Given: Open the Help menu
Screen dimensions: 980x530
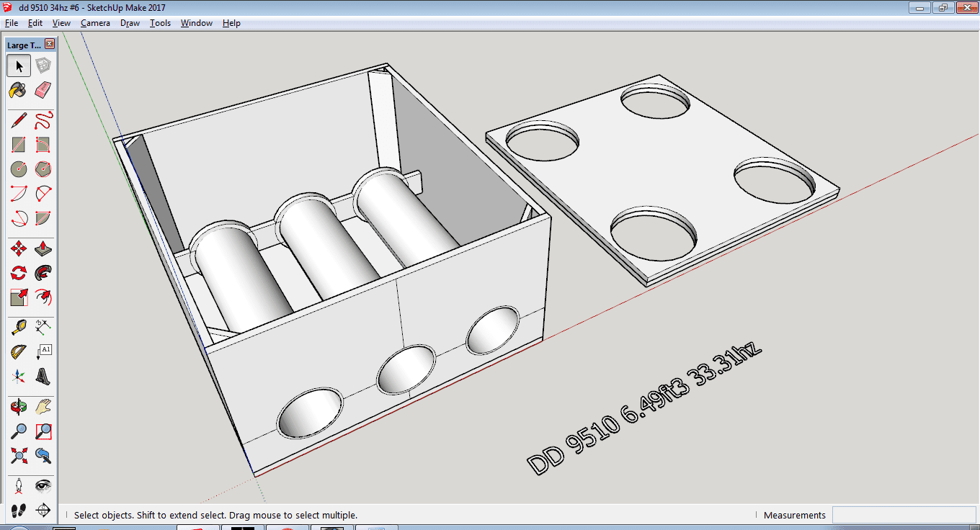Looking at the screenshot, I should tap(231, 23).
